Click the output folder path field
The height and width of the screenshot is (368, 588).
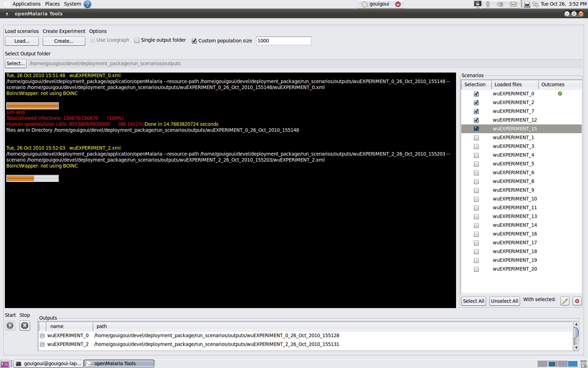[x=305, y=63]
